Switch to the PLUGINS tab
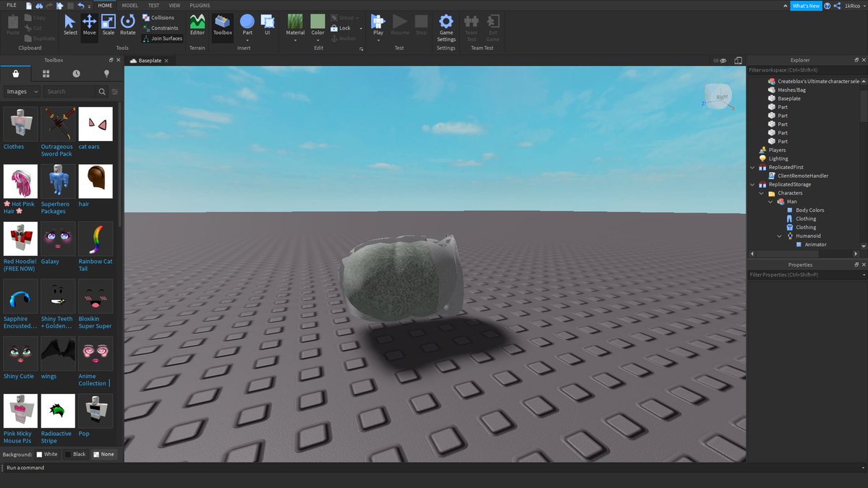The height and width of the screenshot is (488, 868). click(200, 5)
